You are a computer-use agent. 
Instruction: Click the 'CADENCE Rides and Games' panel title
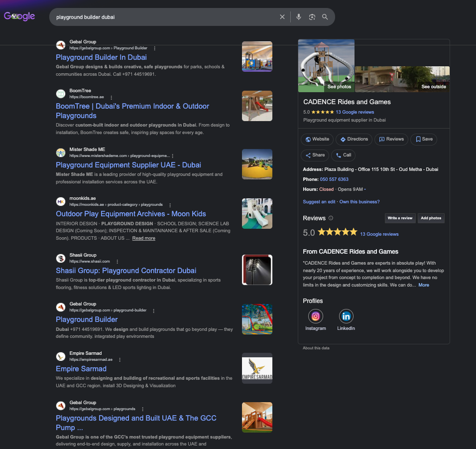click(x=347, y=102)
